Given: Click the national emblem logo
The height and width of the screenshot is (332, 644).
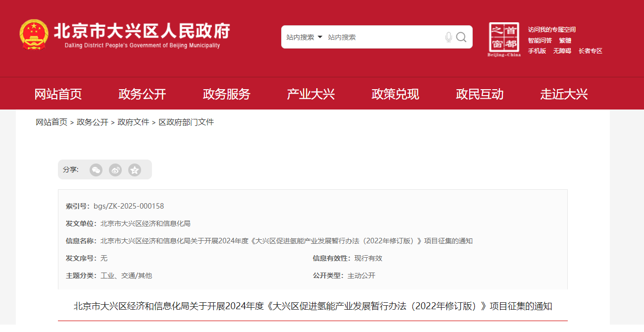Looking at the screenshot, I should (x=34, y=34).
